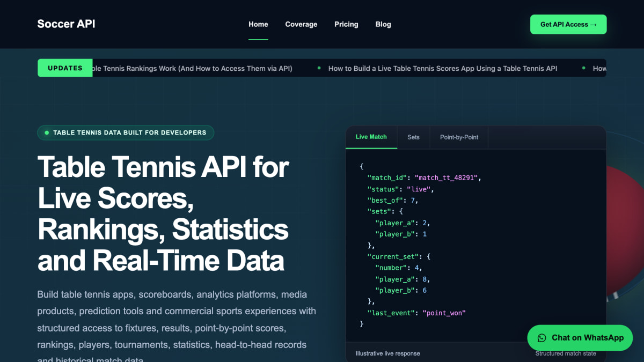Switch to the Point-by-Point tab
This screenshot has height=362, width=644.
(459, 137)
